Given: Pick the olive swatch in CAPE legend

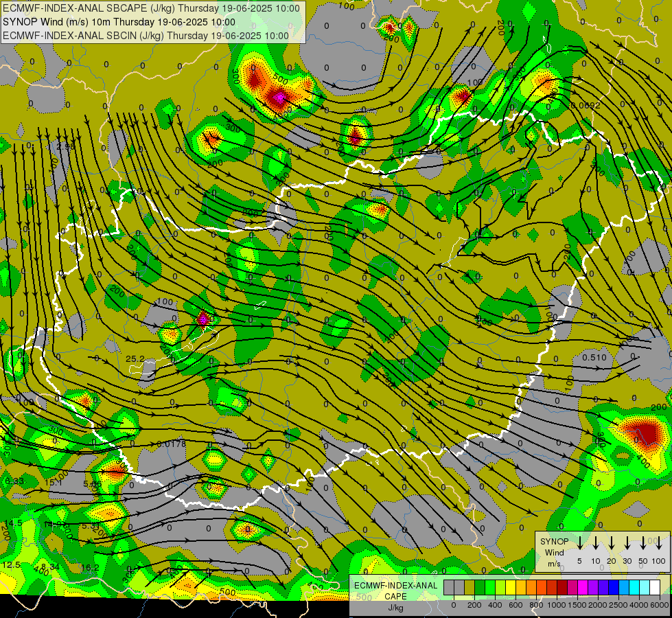Looking at the screenshot, I should tap(470, 587).
